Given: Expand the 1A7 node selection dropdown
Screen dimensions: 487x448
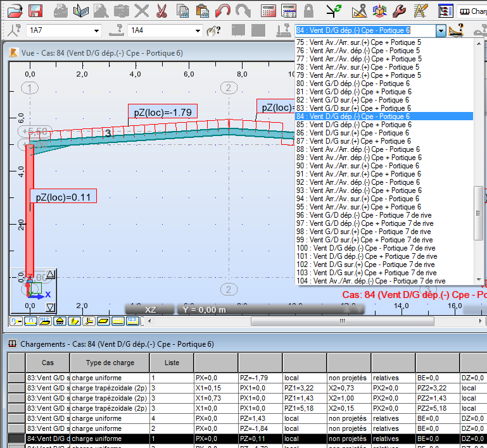Looking at the screenshot, I should [96, 31].
